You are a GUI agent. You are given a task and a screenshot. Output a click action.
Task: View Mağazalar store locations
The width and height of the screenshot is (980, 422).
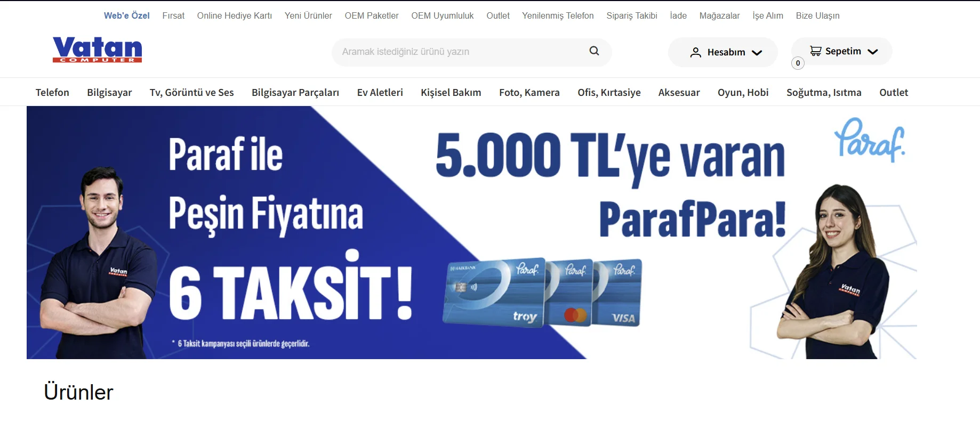tap(720, 15)
